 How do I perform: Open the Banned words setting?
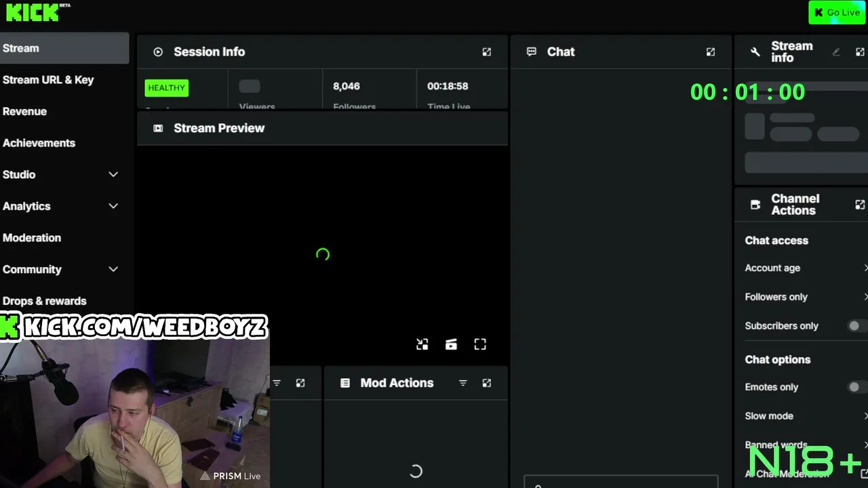point(805,445)
